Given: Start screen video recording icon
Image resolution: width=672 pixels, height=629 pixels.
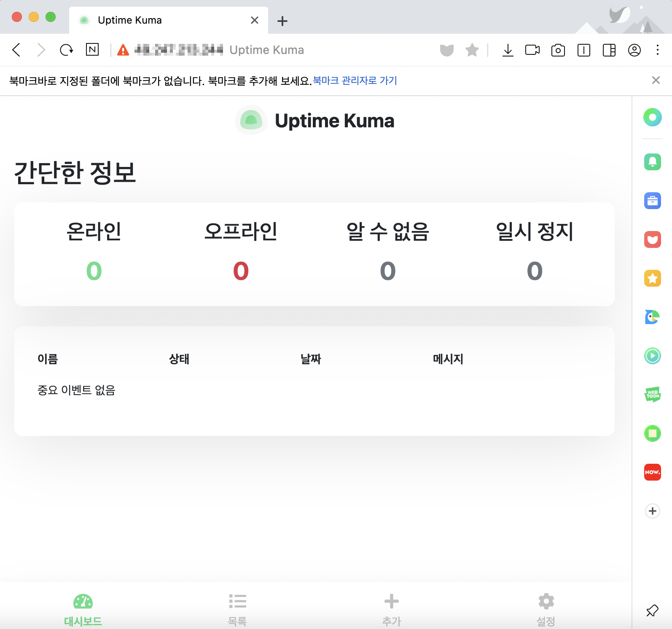Looking at the screenshot, I should click(x=532, y=50).
